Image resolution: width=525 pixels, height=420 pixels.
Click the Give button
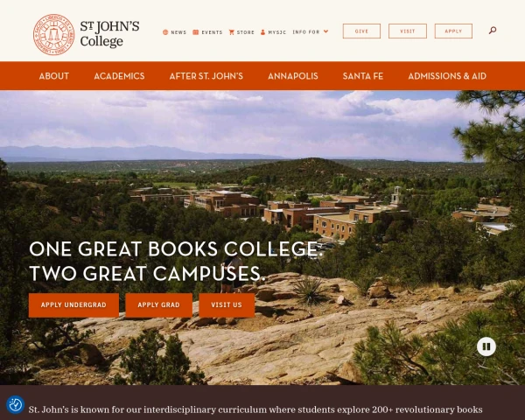click(x=361, y=31)
